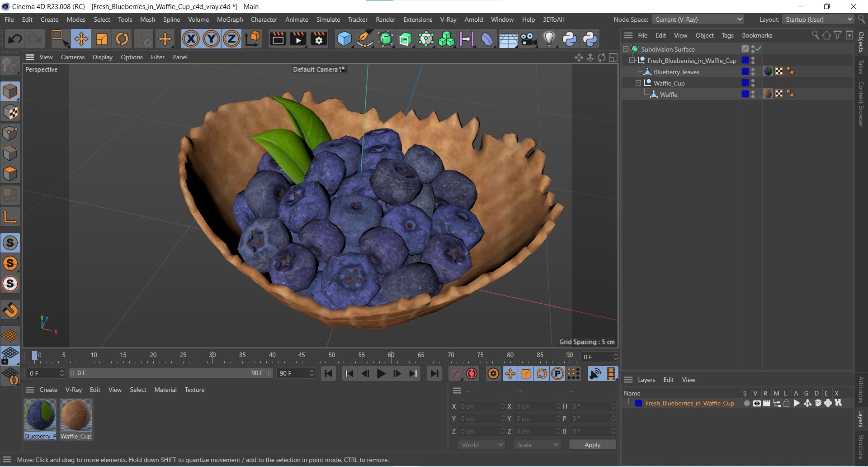Image resolution: width=868 pixels, height=467 pixels.
Task: Click Waffle layer blue color swatch
Action: pos(745,94)
